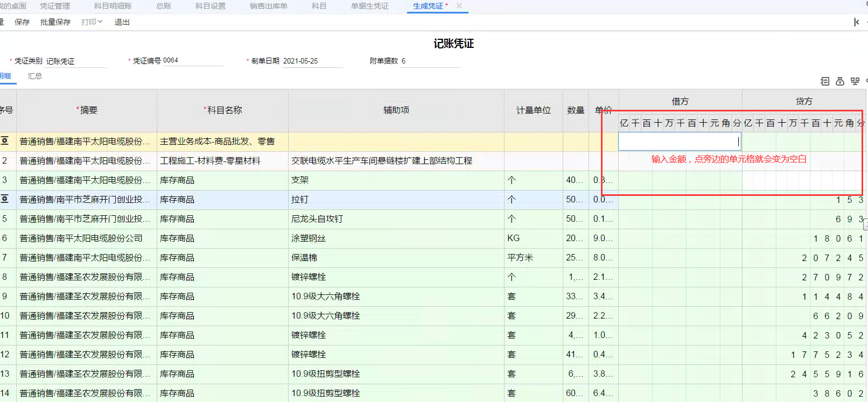Click the 摘要 column header
Viewport: 868px width, 402px height.
[x=88, y=110]
